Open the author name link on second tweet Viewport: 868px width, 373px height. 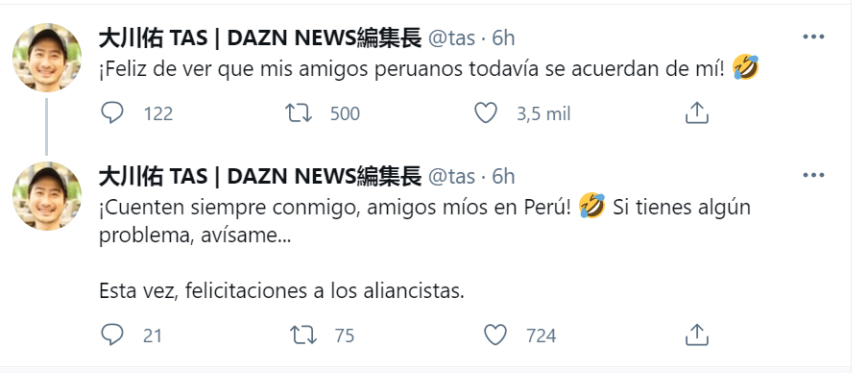pos(260,176)
